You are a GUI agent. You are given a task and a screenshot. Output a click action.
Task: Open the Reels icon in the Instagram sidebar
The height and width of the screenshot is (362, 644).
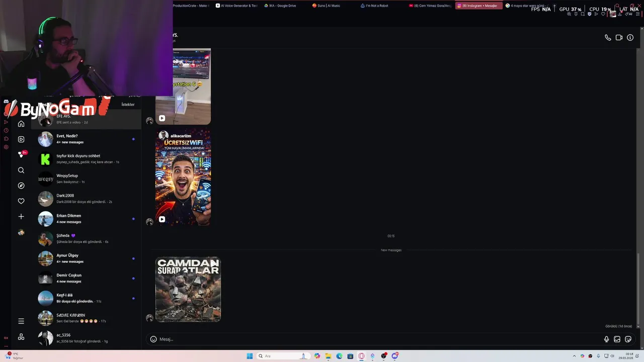(x=21, y=139)
